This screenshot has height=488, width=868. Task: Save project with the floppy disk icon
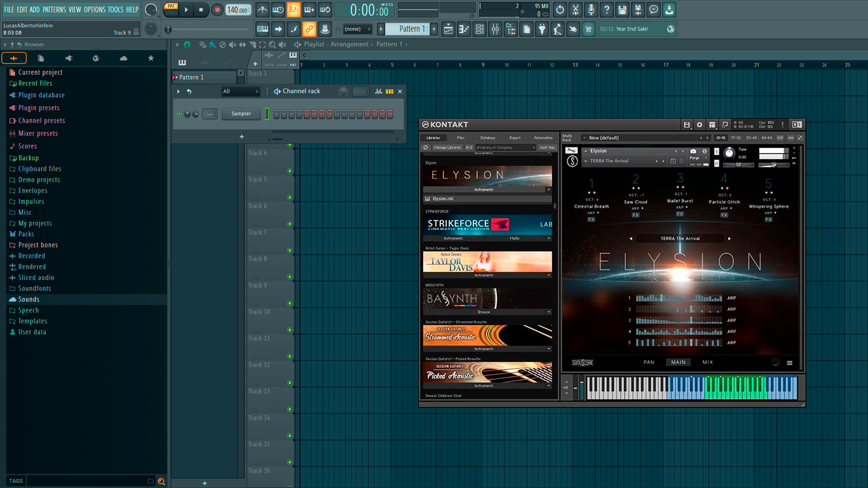[622, 10]
